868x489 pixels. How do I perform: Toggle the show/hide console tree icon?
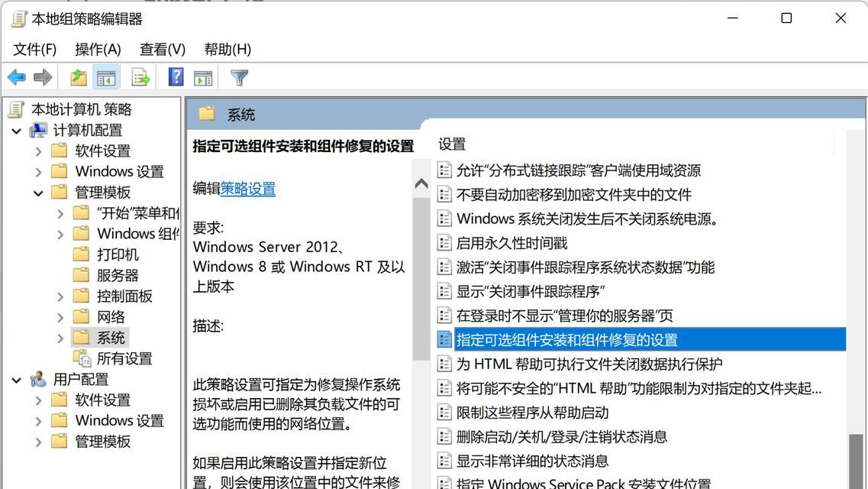coord(105,77)
